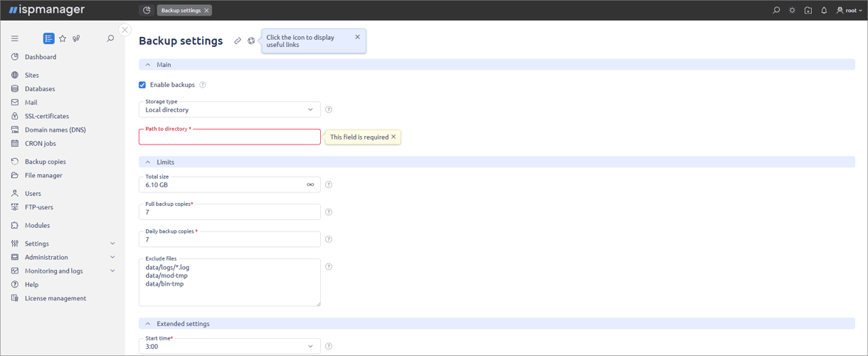Click the unlimited infinity icon in Total size
This screenshot has height=356, width=868.
[310, 185]
